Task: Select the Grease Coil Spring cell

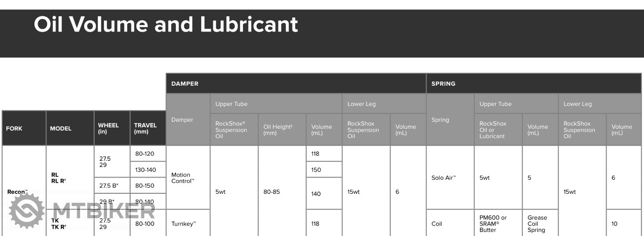Action: (537, 224)
